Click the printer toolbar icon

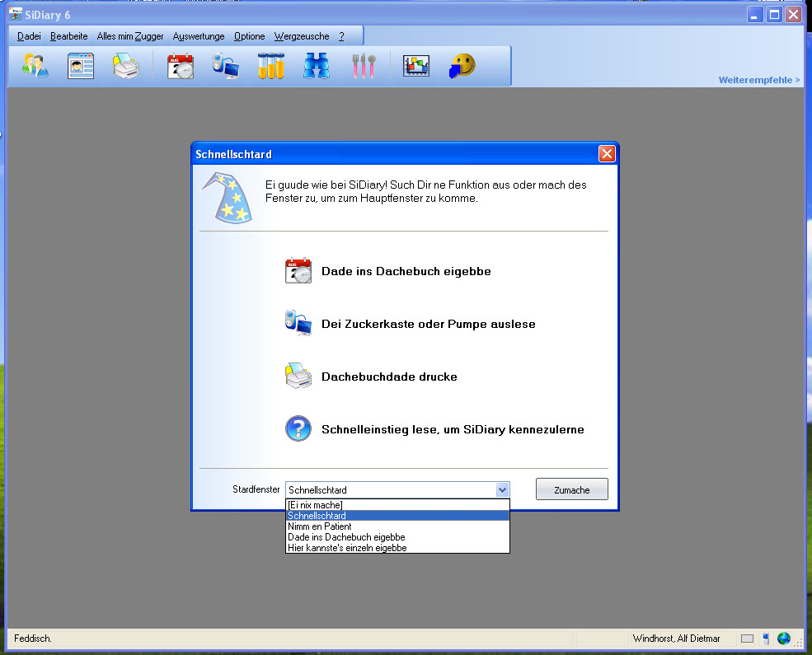tap(126, 66)
